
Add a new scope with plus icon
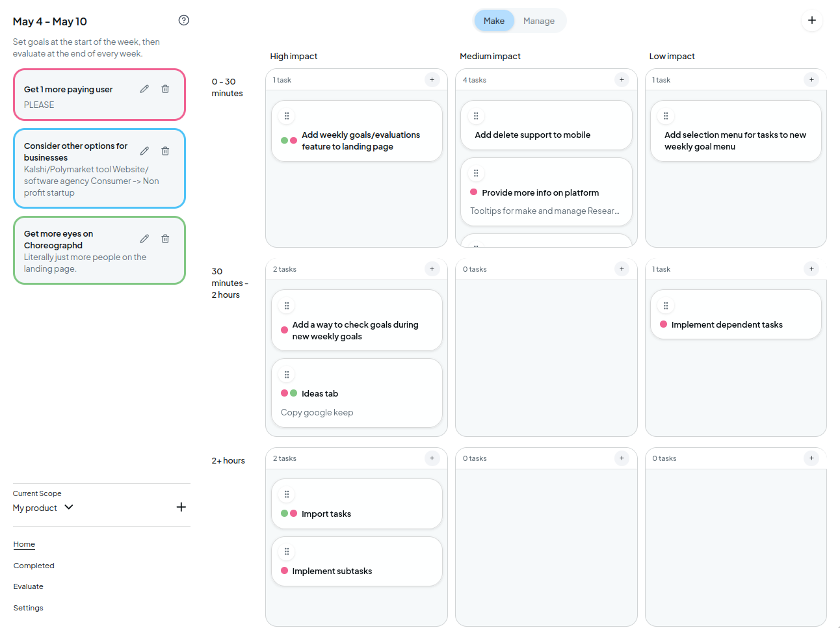tap(181, 507)
